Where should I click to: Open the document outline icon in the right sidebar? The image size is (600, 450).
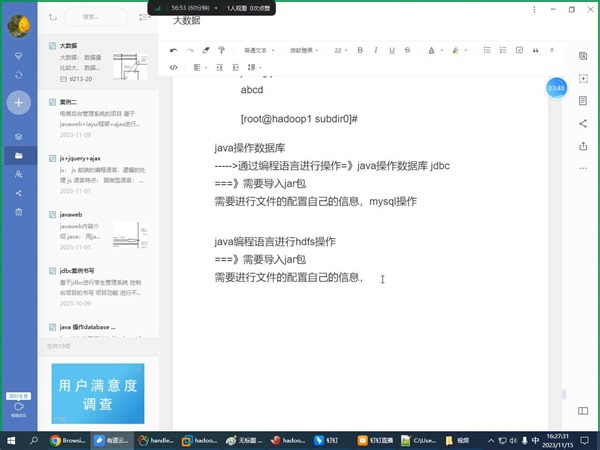coord(583,101)
